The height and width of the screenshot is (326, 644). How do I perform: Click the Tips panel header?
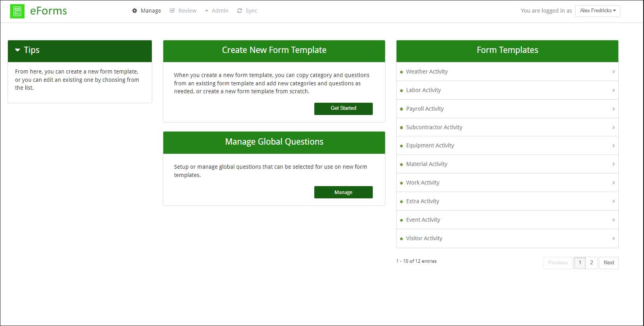(80, 51)
